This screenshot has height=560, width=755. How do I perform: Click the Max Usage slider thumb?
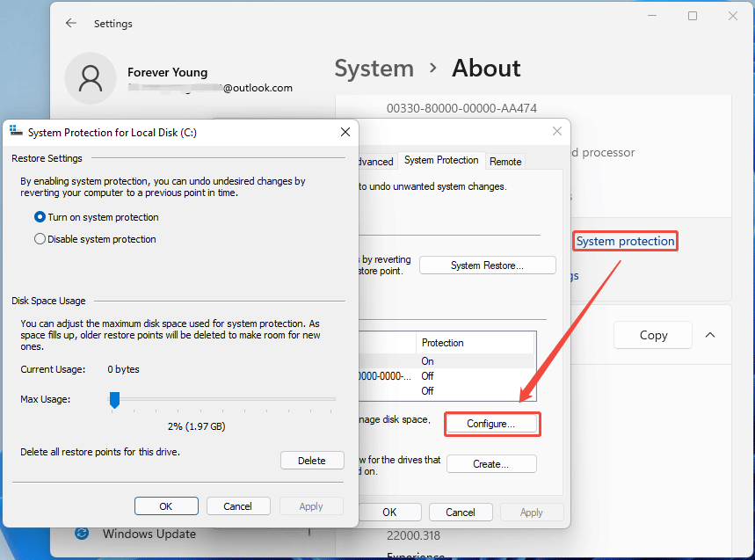(114, 400)
